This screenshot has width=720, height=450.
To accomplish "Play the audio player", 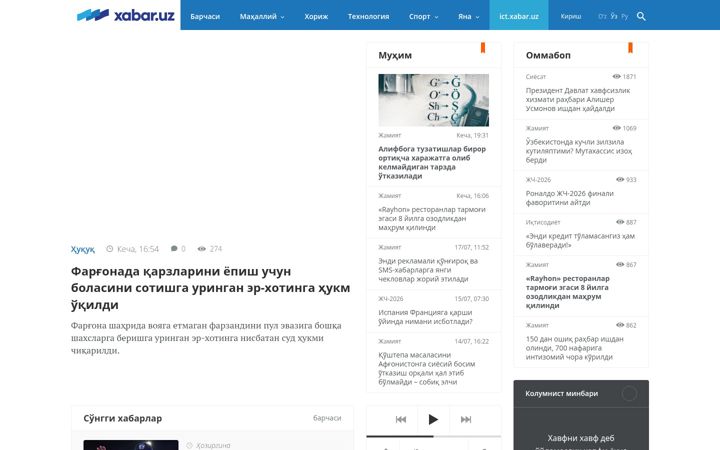I will [433, 419].
